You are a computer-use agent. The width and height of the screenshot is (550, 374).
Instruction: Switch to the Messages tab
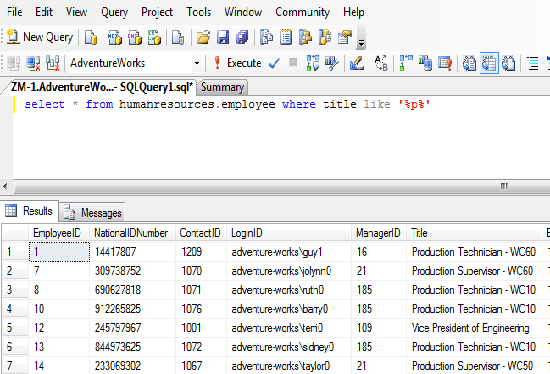93,213
